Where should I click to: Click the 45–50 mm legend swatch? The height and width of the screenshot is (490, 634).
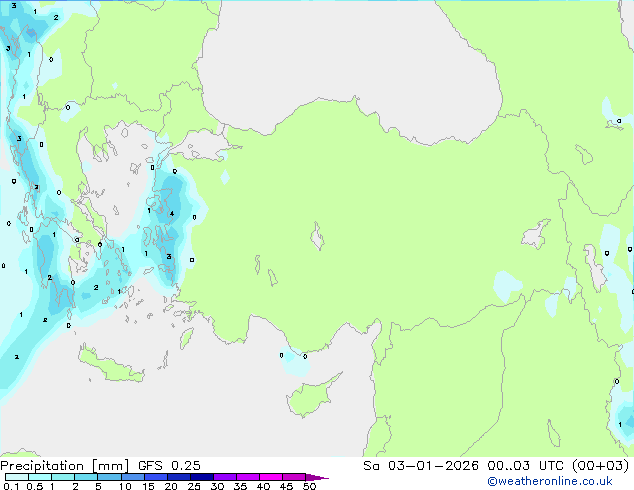pyautogui.click(x=294, y=477)
